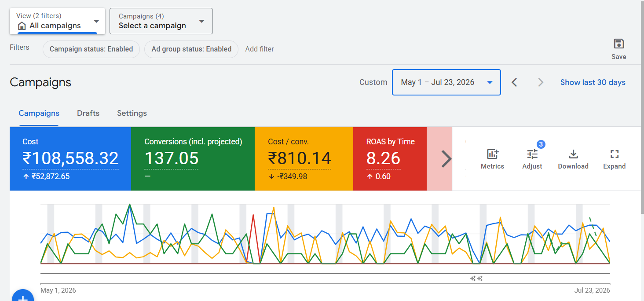The image size is (644, 301).
Task: Click the ₹52,872.65 cost change figure
Action: pos(50,176)
